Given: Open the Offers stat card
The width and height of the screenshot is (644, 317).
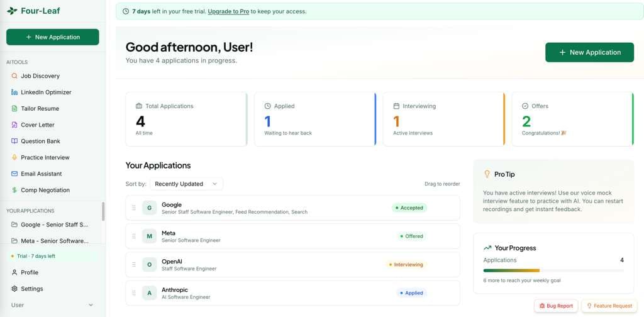Looking at the screenshot, I should point(572,119).
